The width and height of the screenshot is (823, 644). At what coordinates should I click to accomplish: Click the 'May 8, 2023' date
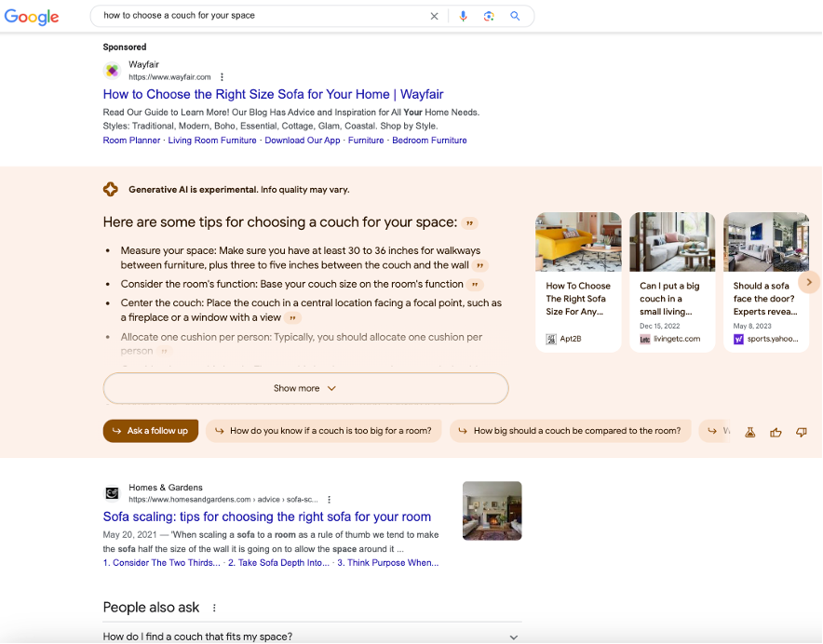click(752, 326)
